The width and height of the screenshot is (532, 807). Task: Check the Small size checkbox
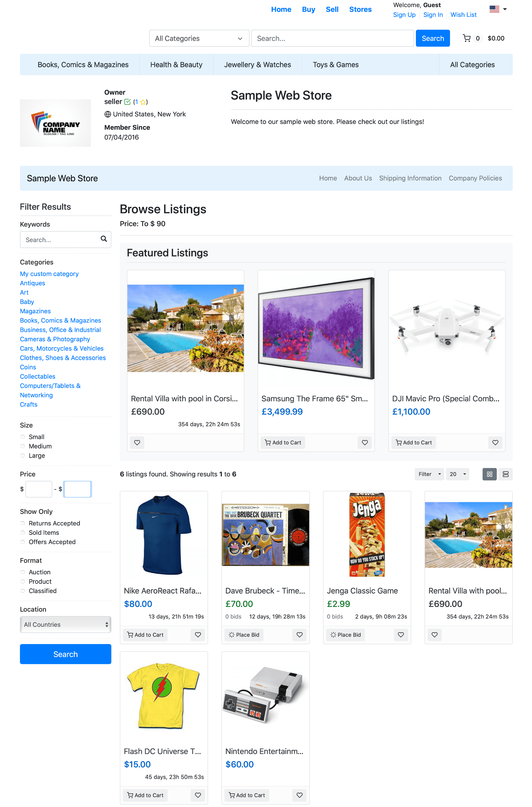tap(22, 437)
